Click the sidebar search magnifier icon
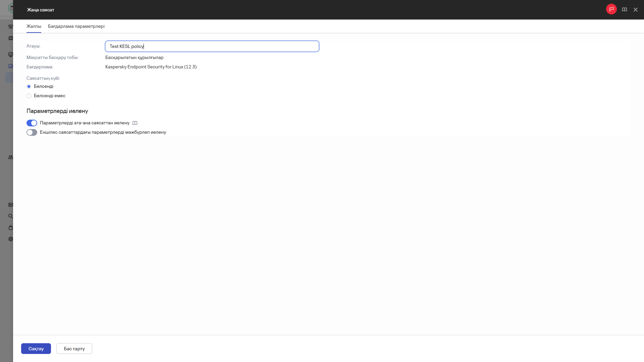Screen dimensions: 644x362 click(x=11, y=216)
